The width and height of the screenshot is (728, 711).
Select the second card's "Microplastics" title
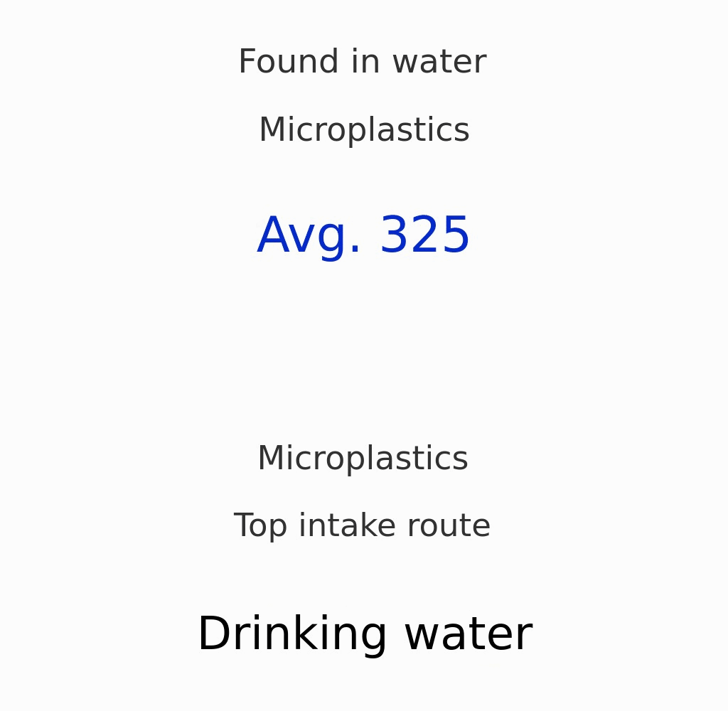[x=363, y=459]
